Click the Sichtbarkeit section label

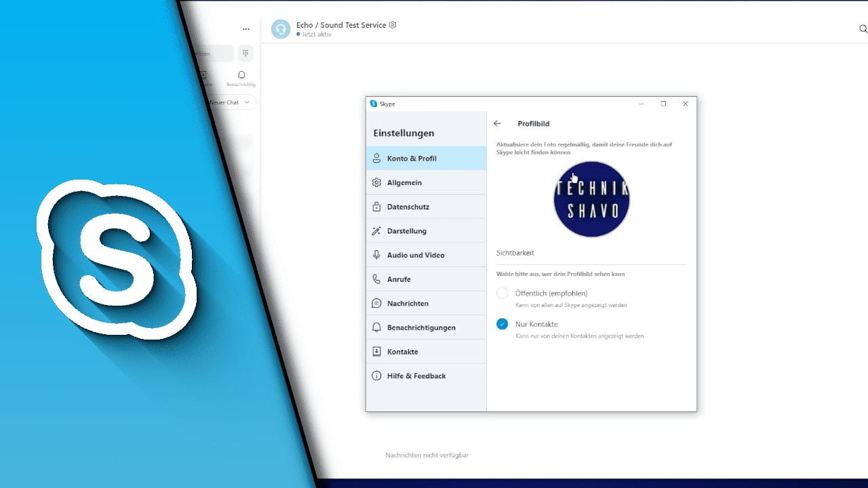point(515,253)
